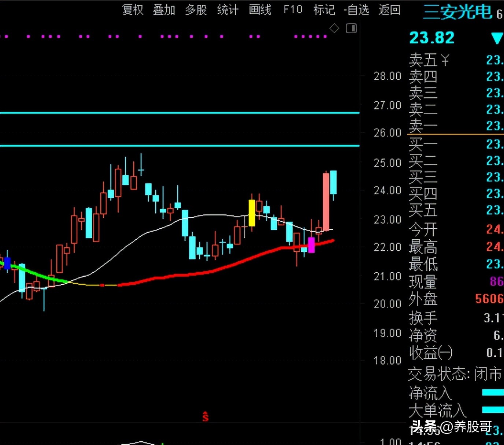504x445 pixels.
Task: Open the 复权 menu
Action: (133, 10)
